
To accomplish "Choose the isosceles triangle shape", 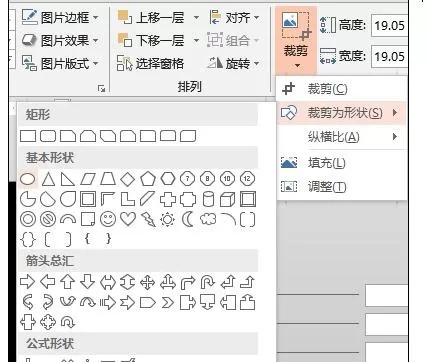I will (x=48, y=179).
